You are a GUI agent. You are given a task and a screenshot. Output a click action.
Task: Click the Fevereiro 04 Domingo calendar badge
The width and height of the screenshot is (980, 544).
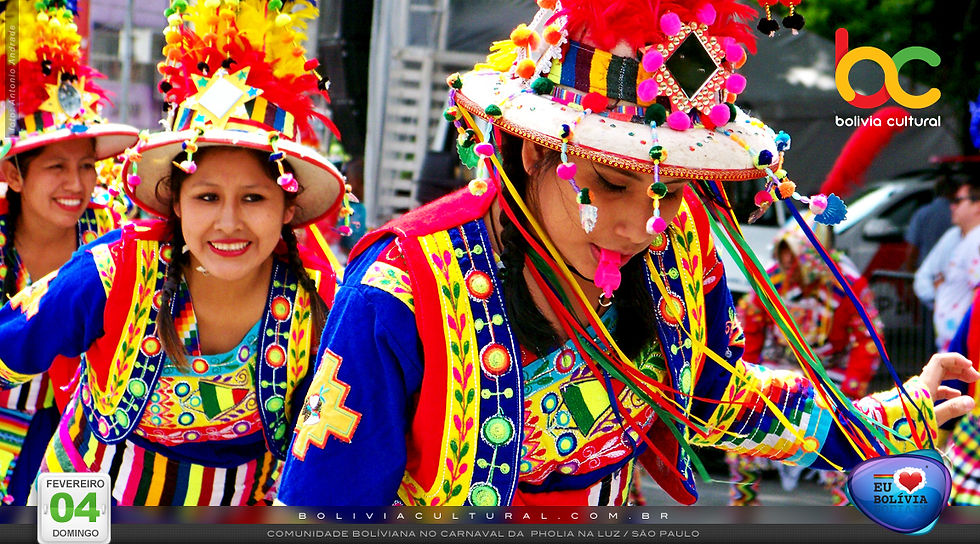click(74, 508)
